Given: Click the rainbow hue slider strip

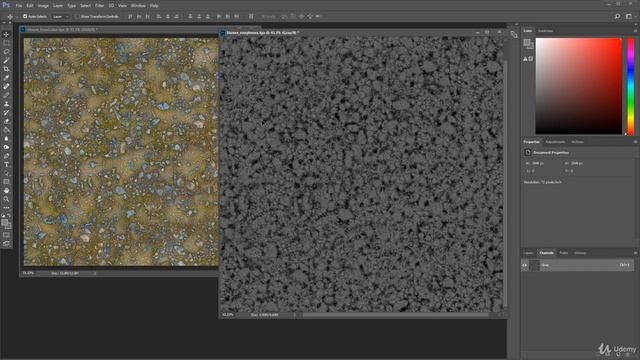Looking at the screenshot, I should click(x=631, y=86).
